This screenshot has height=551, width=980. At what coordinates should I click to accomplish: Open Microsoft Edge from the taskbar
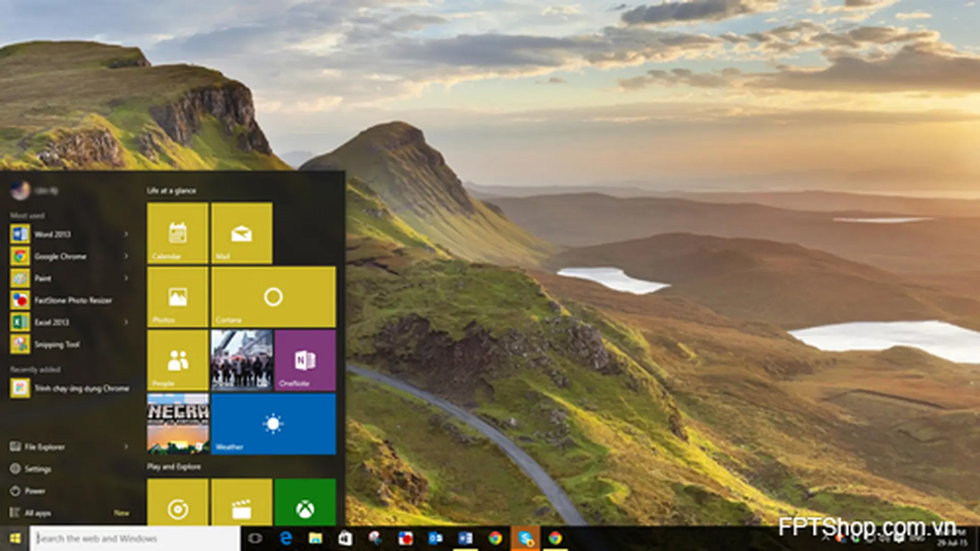coord(286,538)
